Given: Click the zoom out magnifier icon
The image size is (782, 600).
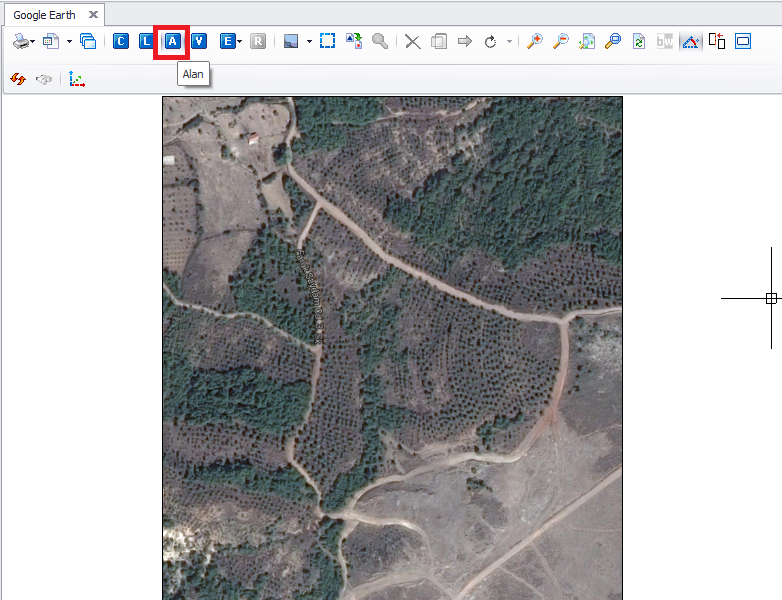Looking at the screenshot, I should click(561, 41).
